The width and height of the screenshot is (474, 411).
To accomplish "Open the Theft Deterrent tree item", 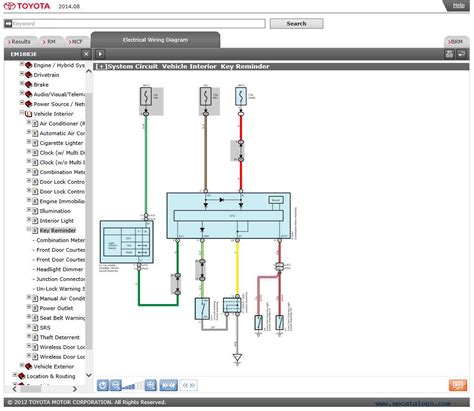I will pos(60,337).
